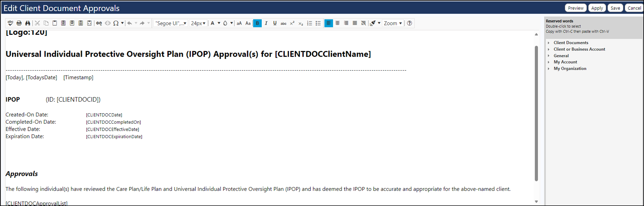
Task: Click the Cut (scissors) icon
Action: (37, 23)
